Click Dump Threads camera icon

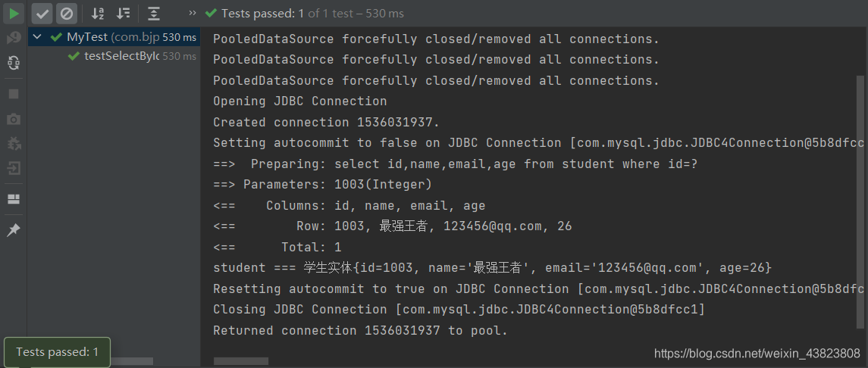[13, 119]
